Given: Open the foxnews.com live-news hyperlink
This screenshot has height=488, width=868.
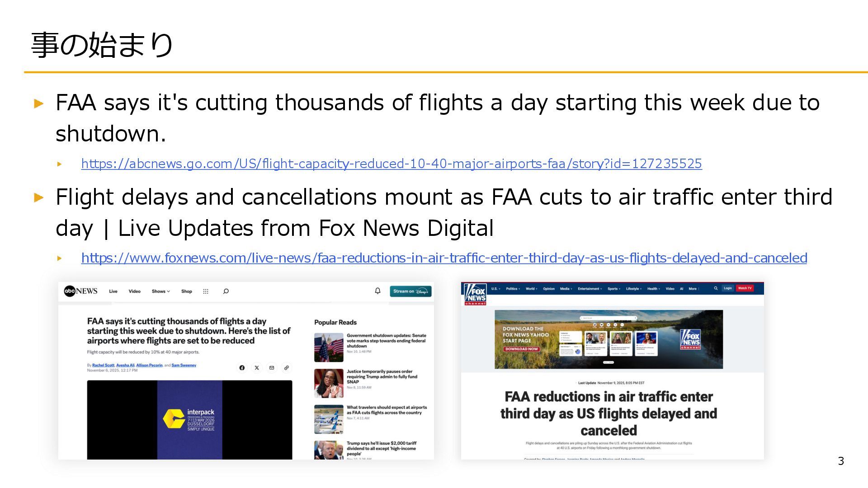Looking at the screenshot, I should point(444,258).
